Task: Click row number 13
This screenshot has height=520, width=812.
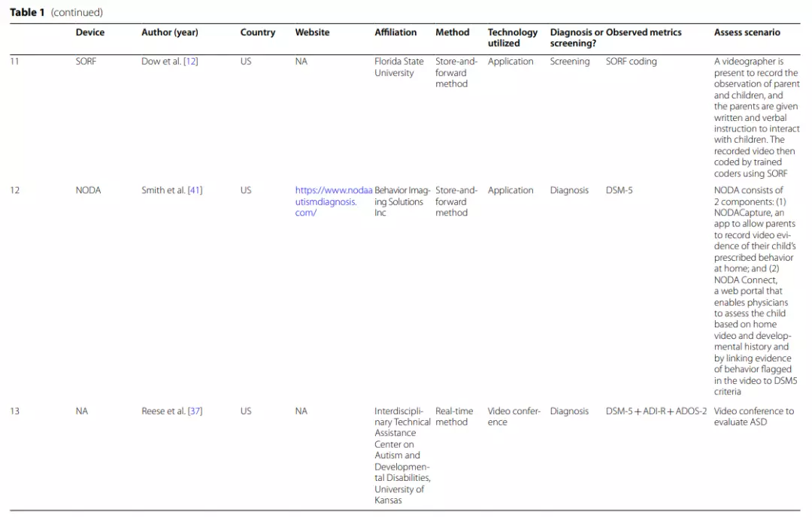Action: 14,411
